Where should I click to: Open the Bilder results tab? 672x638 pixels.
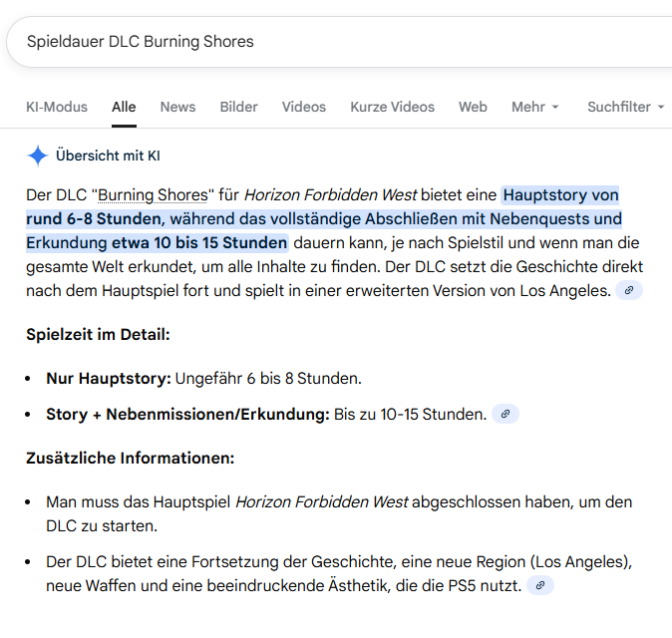pos(238,107)
